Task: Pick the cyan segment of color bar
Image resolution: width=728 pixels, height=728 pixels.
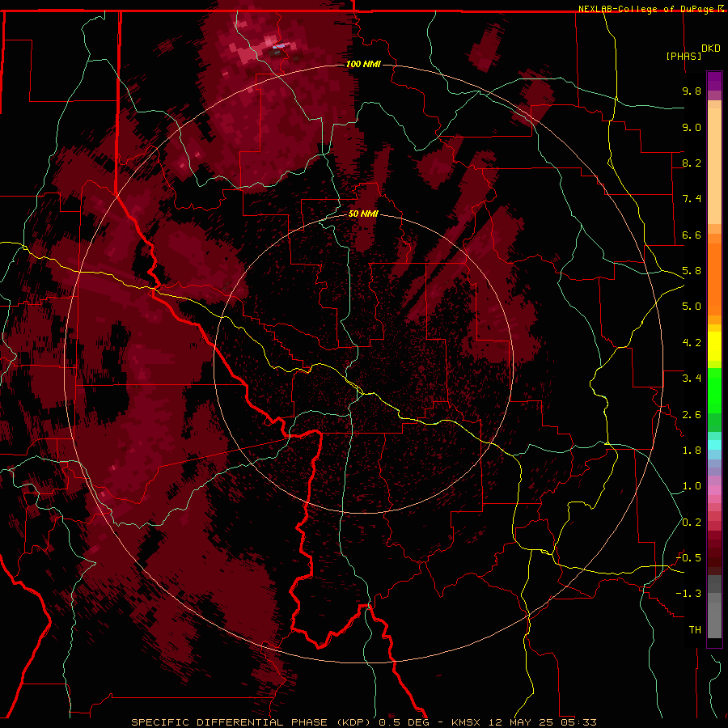Action: pos(714,445)
